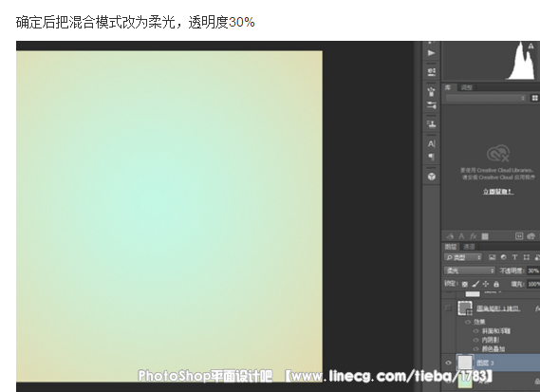Open the 3D panel cube icon
The width and height of the screenshot is (540, 392).
click(x=431, y=177)
